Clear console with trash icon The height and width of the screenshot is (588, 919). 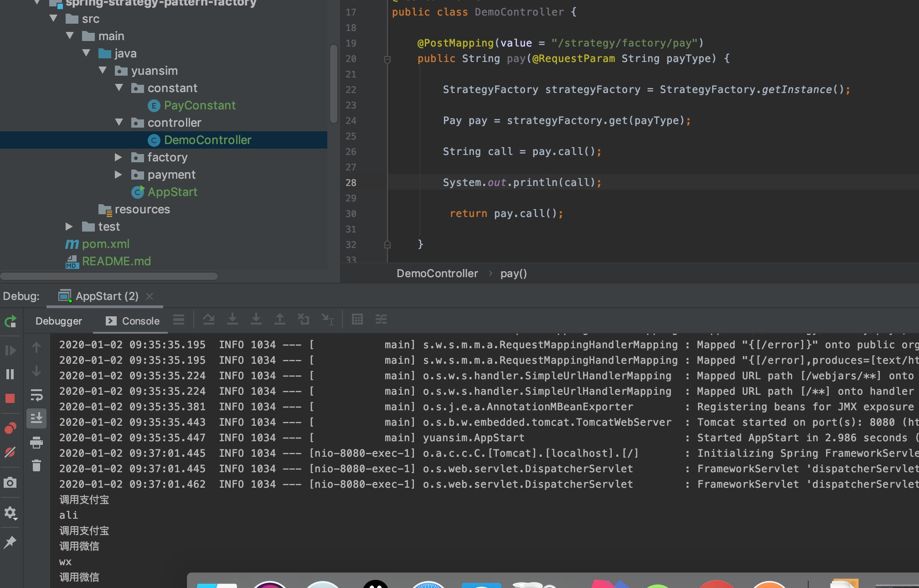tap(36, 465)
